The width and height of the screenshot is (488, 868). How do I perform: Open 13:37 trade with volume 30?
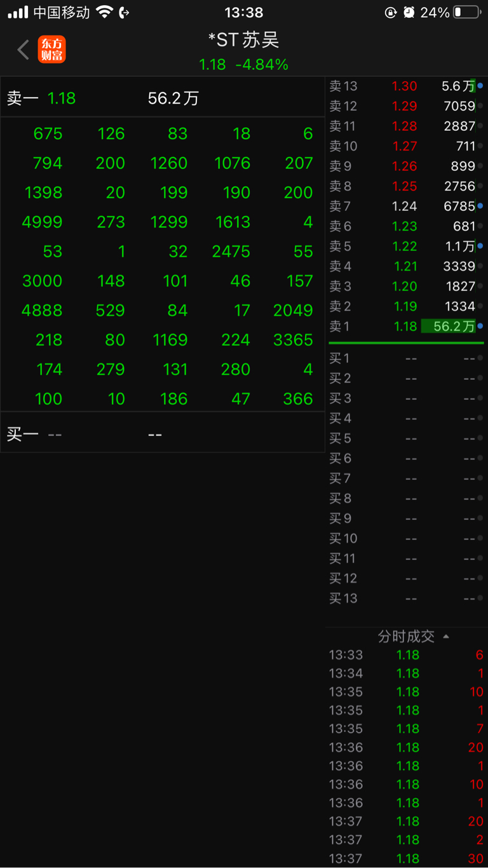(x=407, y=858)
